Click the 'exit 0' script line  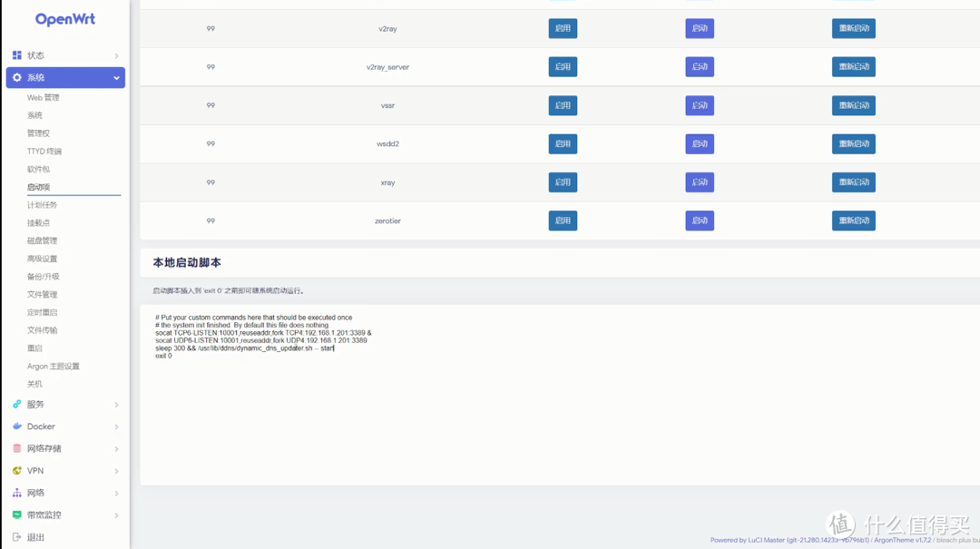click(163, 356)
